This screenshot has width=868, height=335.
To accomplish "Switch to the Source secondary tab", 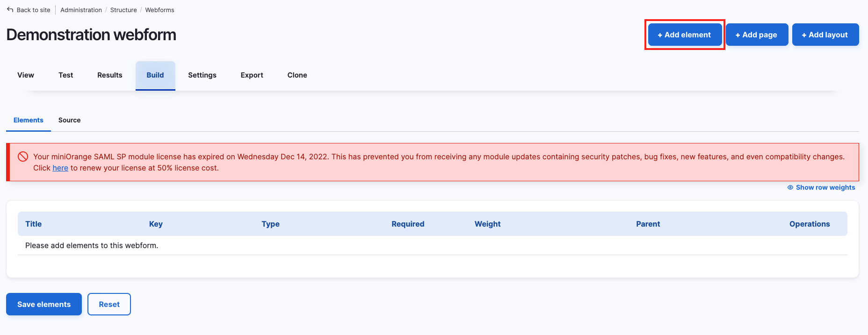I will [69, 120].
